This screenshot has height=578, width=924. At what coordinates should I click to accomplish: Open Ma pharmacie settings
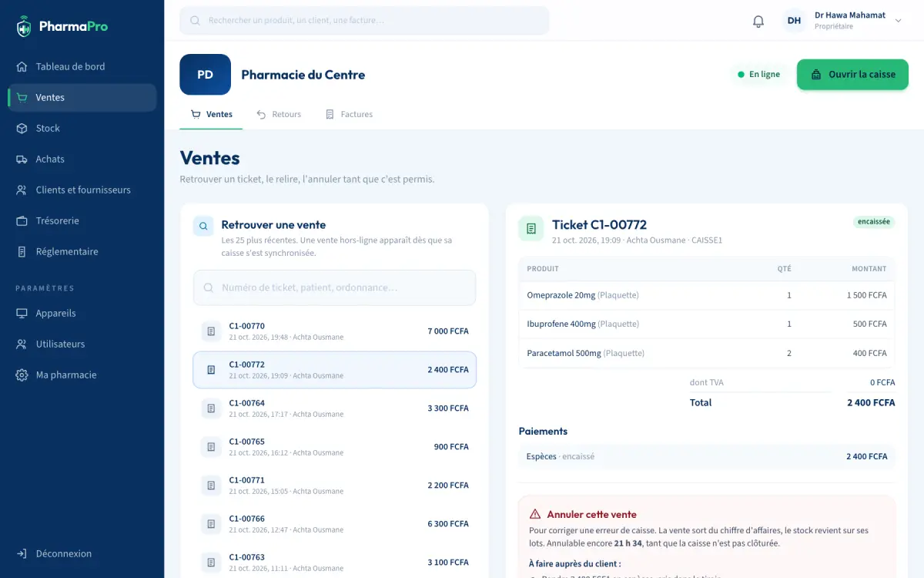[82, 375]
